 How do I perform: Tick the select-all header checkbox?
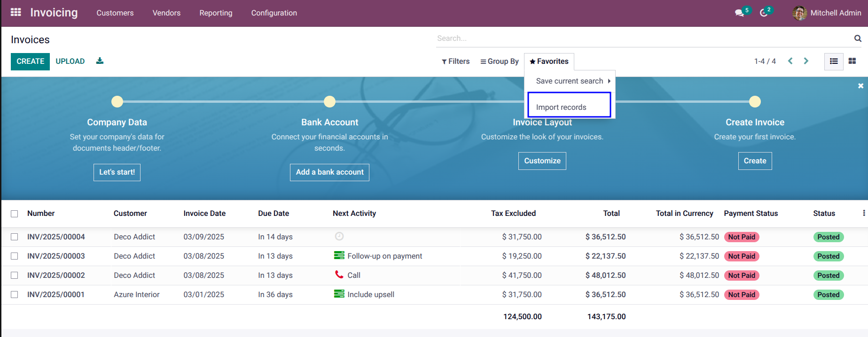click(15, 214)
